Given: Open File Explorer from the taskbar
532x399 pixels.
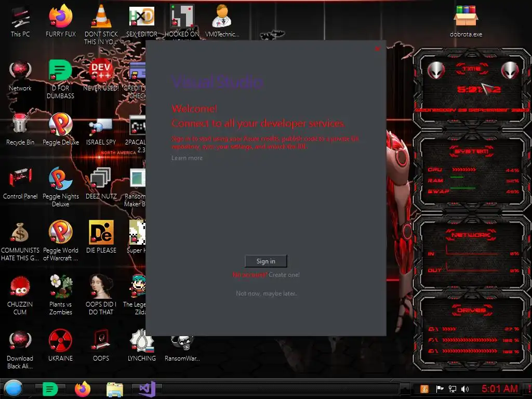Looking at the screenshot, I should [115, 389].
